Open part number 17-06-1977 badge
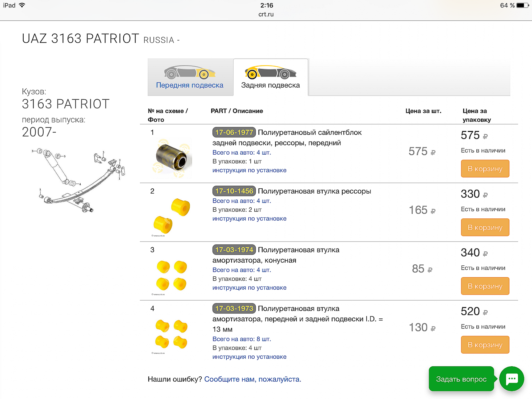The height and width of the screenshot is (399, 532). tap(234, 132)
